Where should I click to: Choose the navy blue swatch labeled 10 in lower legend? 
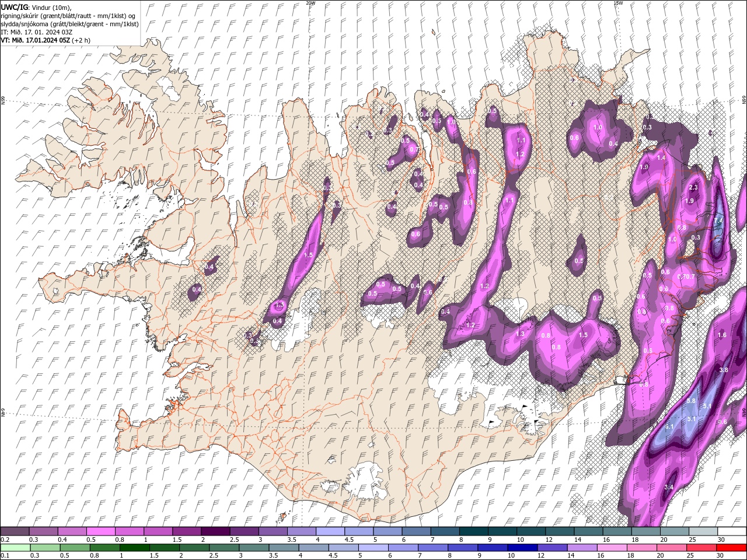(x=522, y=548)
